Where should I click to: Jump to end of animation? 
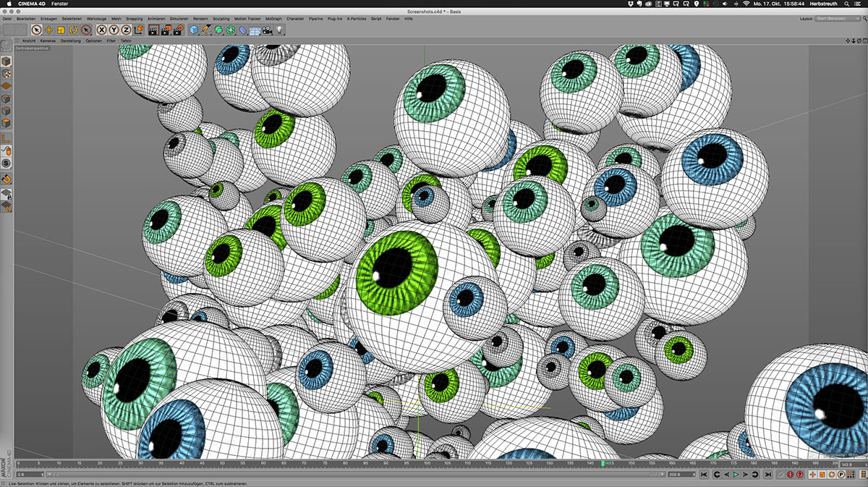(x=768, y=475)
